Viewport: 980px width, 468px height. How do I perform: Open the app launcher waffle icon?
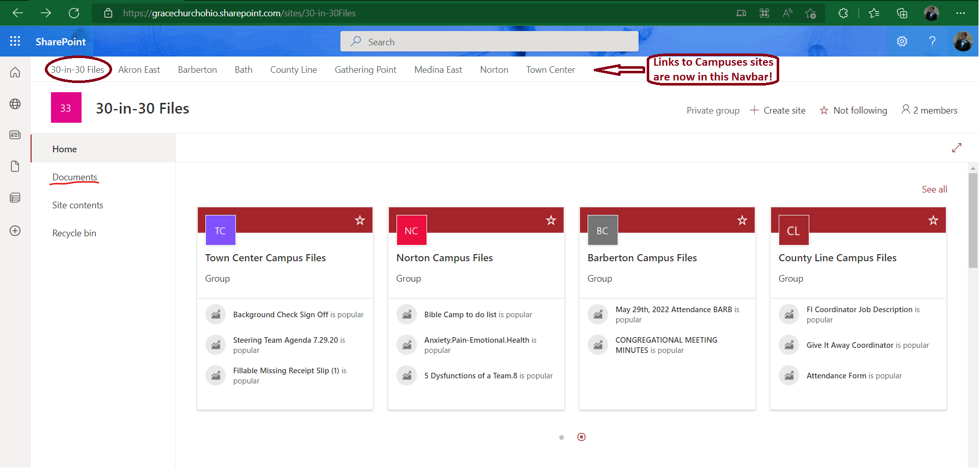point(15,41)
